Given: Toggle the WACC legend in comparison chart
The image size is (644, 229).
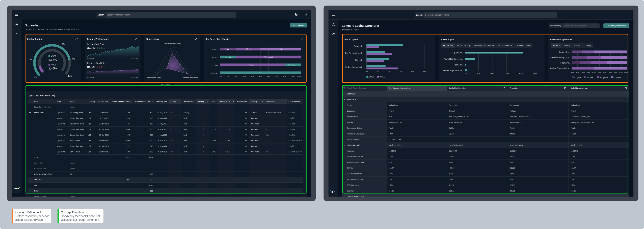Looking at the screenshot, I should click(370, 77).
